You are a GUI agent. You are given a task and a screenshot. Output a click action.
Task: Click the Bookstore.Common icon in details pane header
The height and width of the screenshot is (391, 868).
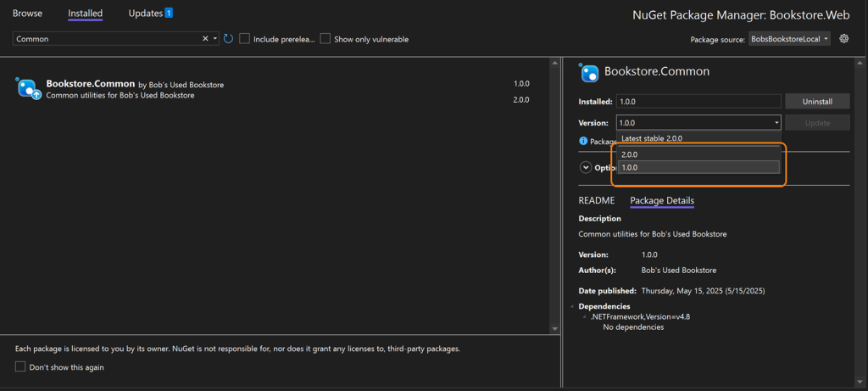tap(588, 72)
